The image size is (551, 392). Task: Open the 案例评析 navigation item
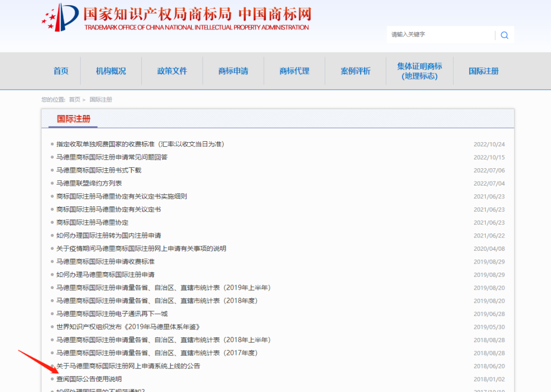pos(355,71)
